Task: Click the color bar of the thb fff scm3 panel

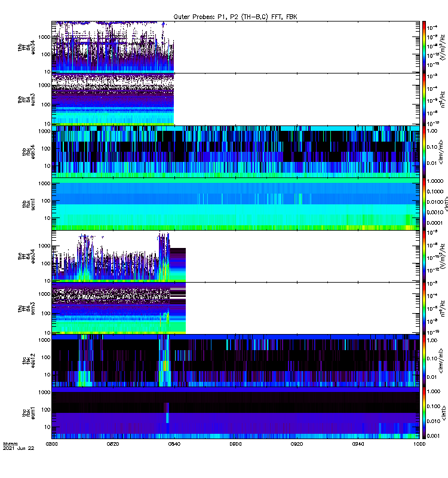Action: (x=424, y=100)
